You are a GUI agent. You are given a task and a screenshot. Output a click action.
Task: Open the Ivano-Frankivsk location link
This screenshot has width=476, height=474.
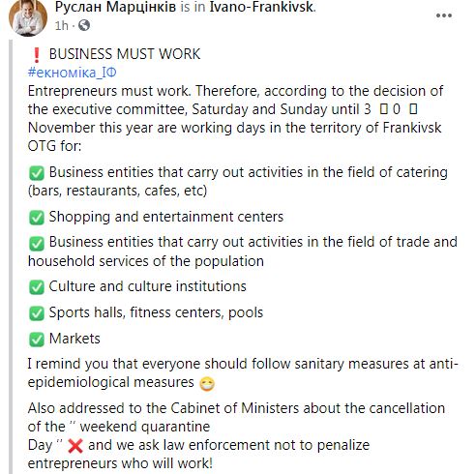click(262, 7)
